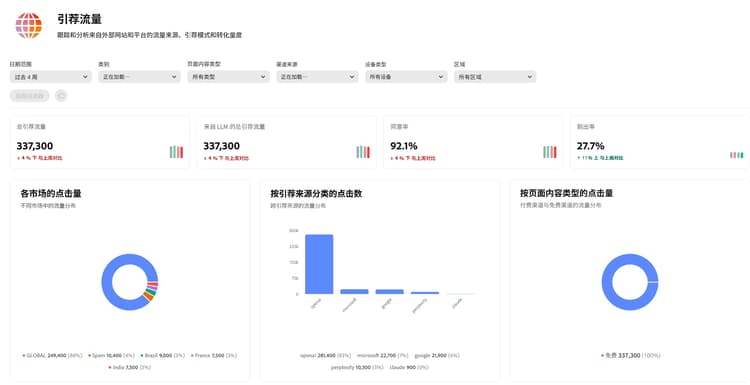Toggle the France 7,500 legend entry

pos(214,355)
